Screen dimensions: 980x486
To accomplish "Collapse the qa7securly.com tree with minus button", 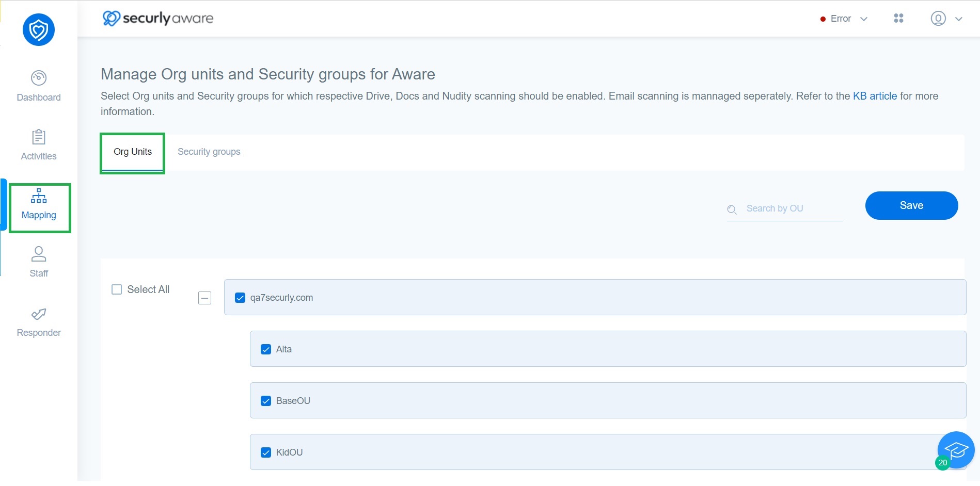I will 205,298.
